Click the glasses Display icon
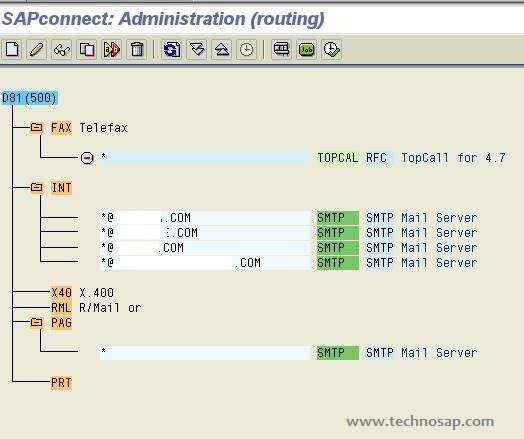The width and height of the screenshot is (524, 439). pyautogui.click(x=61, y=49)
